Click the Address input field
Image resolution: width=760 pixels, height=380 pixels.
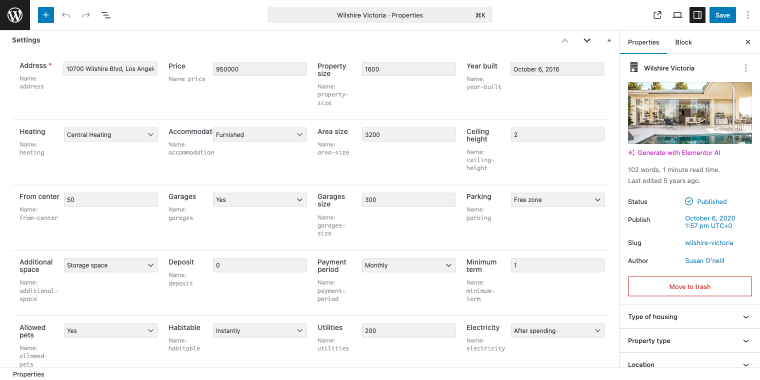pyautogui.click(x=111, y=69)
